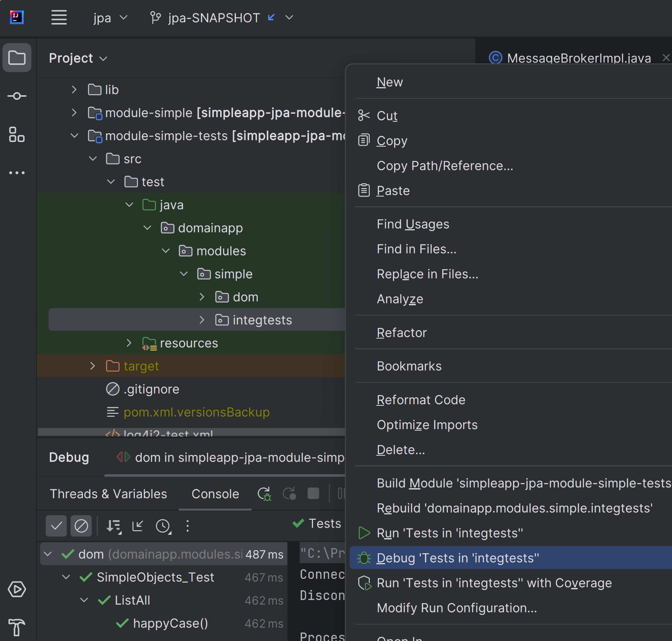Click the More tool windows ellipsis
This screenshot has width=672, height=641.
17,173
